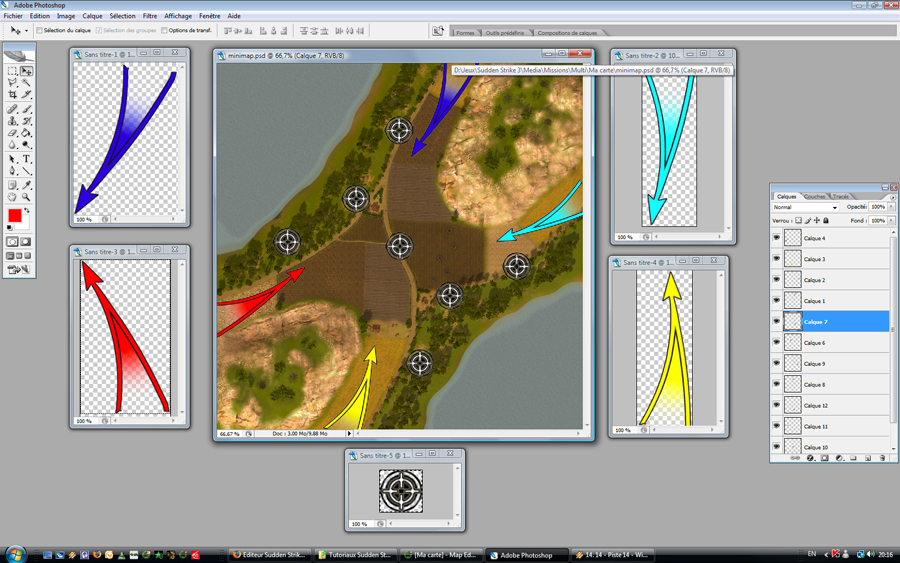The height and width of the screenshot is (563, 900).
Task: Click the red foreground color swatch
Action: [14, 215]
